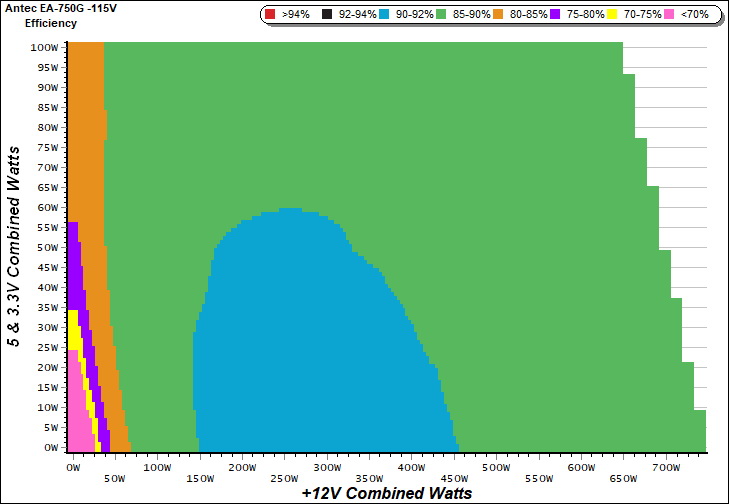Image resolution: width=729 pixels, height=504 pixels.
Task: Click the Antec EA-750G -115V chart title
Action: (x=61, y=8)
